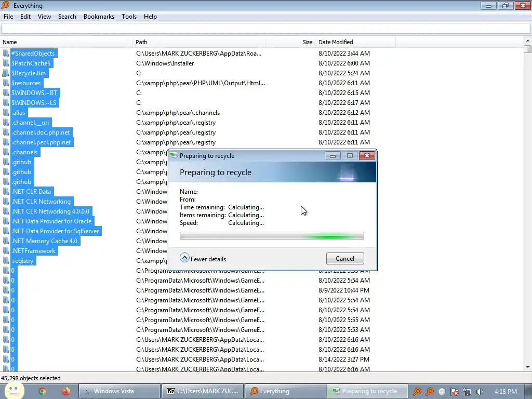Click the $Recycle.Bin folder icon

point(6,73)
